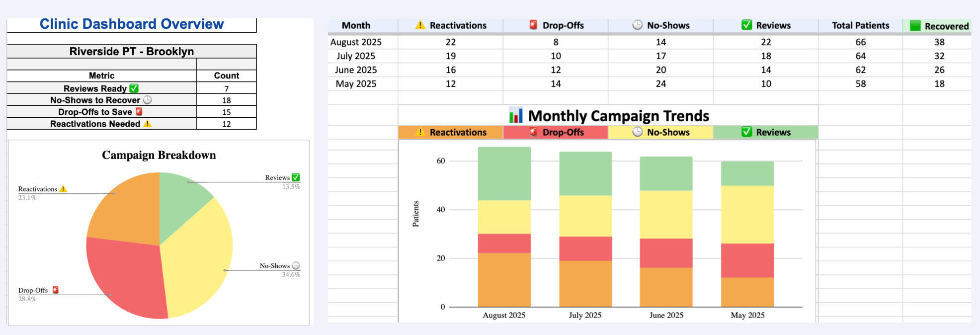
Task: Click the green square icon beside Recovered
Action: 915,26
